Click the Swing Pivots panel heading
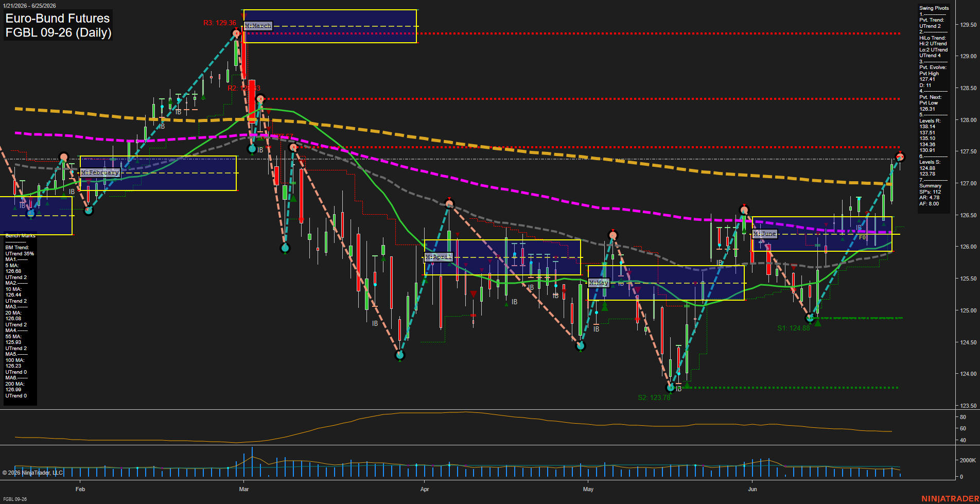980x504 pixels. pyautogui.click(x=934, y=8)
